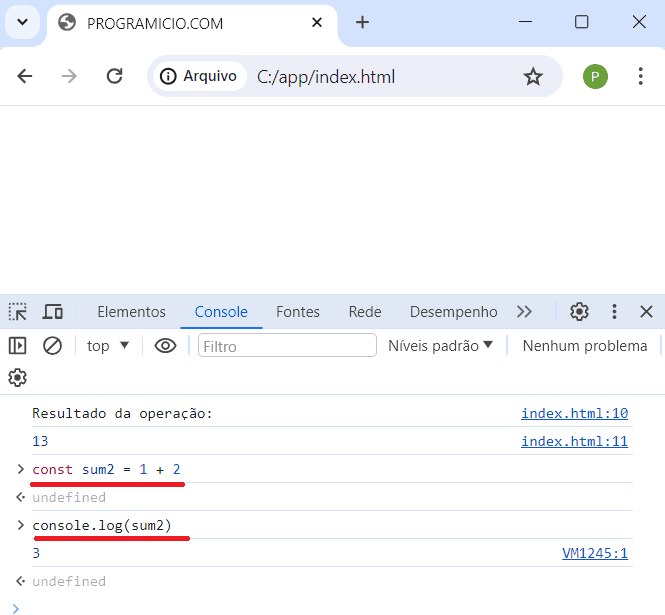Click the Nenhum problema indicator

pyautogui.click(x=585, y=346)
